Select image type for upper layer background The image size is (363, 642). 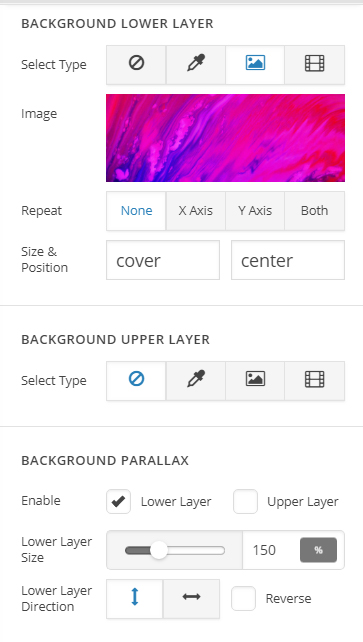click(255, 381)
